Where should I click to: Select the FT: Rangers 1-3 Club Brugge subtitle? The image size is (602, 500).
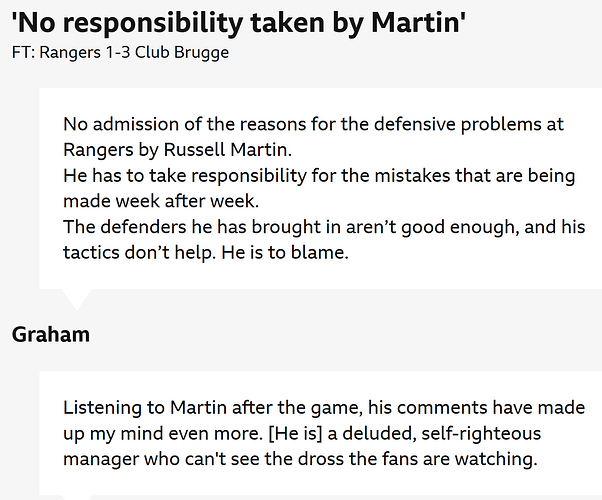121,53
